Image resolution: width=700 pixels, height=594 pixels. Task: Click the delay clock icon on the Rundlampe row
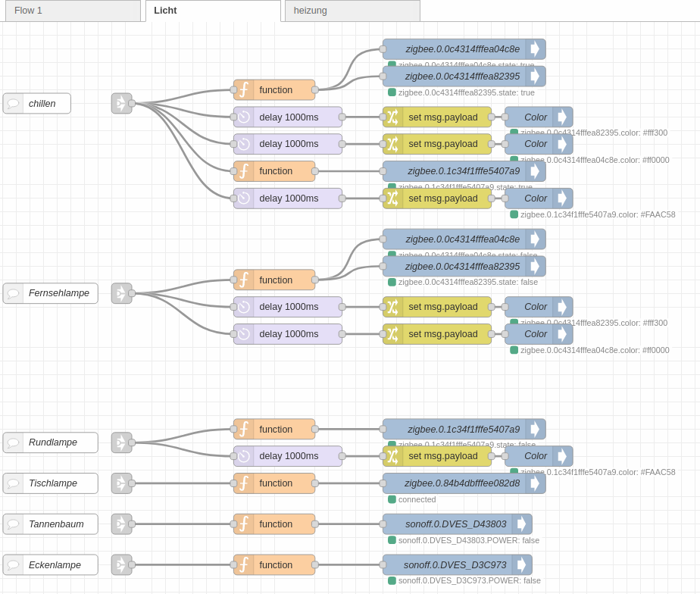click(244, 456)
